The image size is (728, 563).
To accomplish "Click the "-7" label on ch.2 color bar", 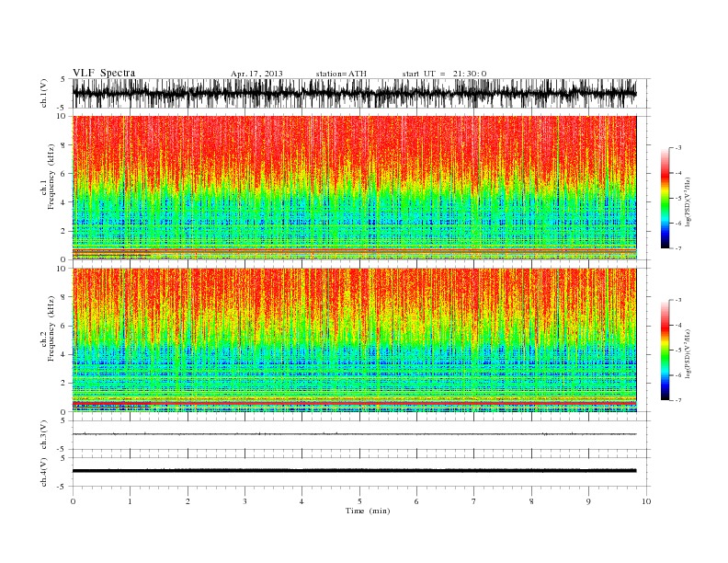I will (677, 400).
